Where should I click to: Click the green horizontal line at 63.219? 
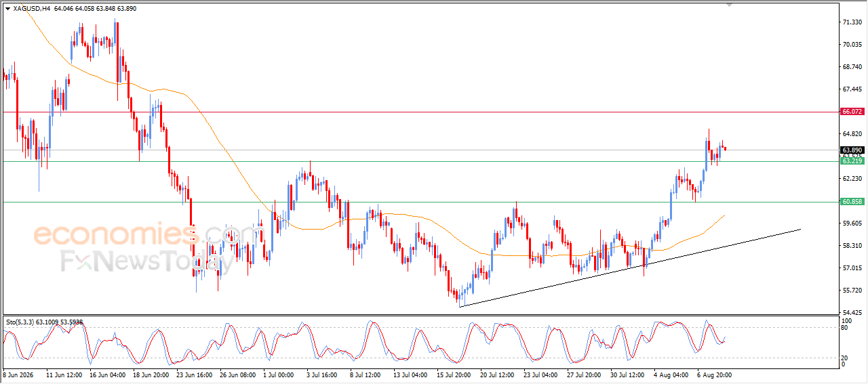pos(420,161)
